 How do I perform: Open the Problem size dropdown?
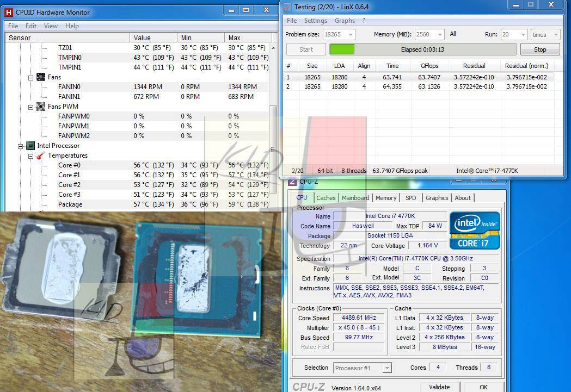[351, 35]
